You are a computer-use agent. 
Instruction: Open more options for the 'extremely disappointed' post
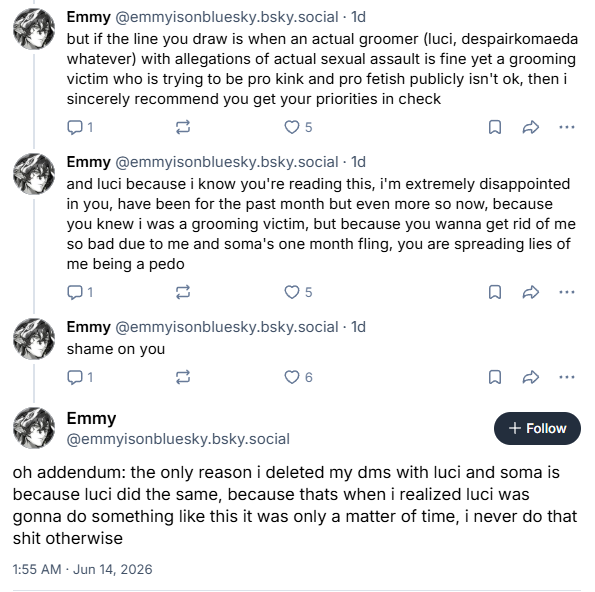tap(567, 292)
